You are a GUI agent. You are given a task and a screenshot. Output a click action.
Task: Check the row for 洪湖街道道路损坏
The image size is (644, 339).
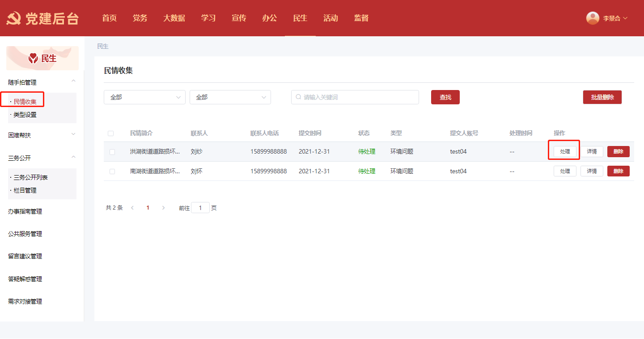(112, 152)
